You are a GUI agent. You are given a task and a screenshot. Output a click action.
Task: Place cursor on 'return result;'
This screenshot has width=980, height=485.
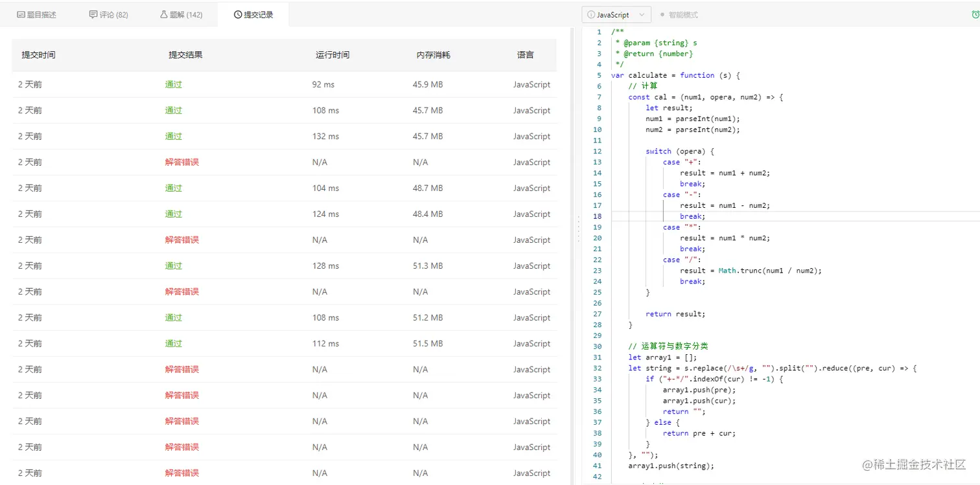pos(675,314)
